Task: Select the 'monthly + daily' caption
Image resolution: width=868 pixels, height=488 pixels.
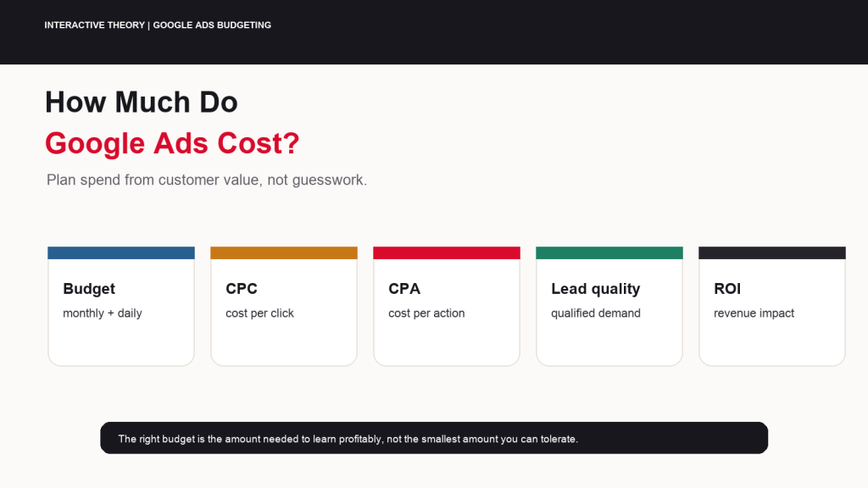Action: (103, 313)
